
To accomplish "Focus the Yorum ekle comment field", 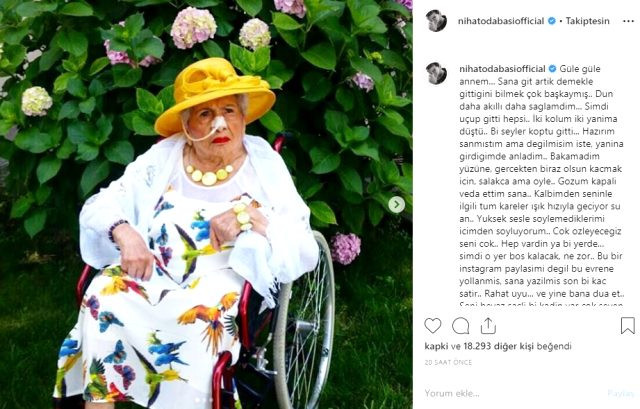I will point(512,393).
